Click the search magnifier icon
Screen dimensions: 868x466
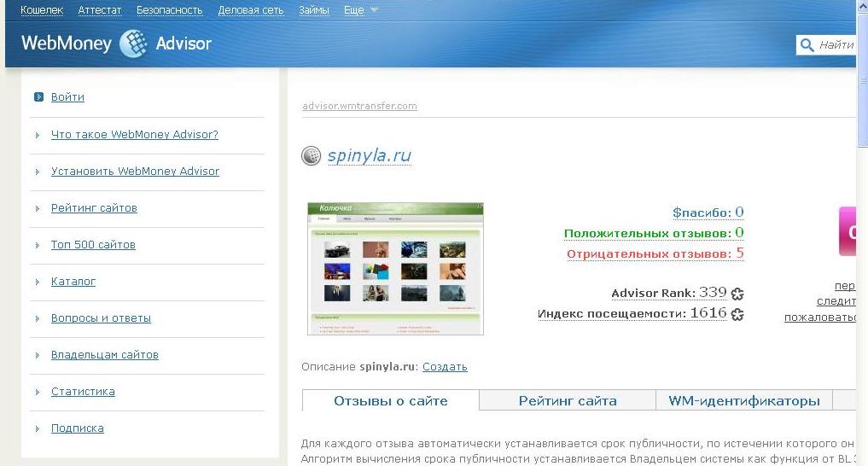point(807,45)
